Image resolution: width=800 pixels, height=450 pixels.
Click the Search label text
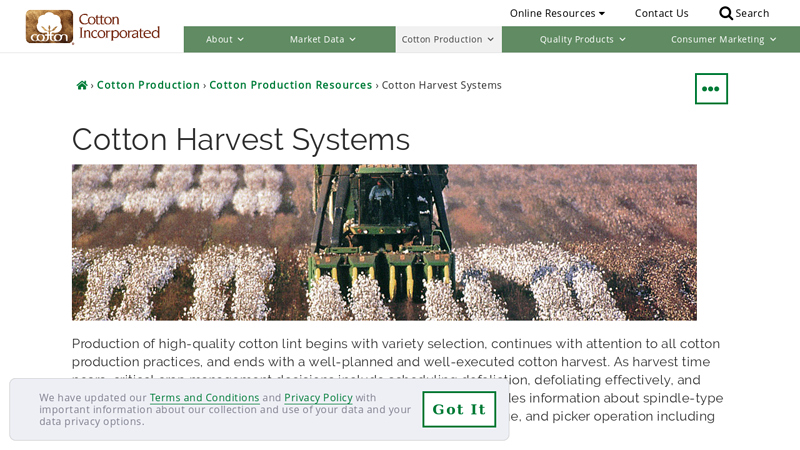tap(752, 13)
